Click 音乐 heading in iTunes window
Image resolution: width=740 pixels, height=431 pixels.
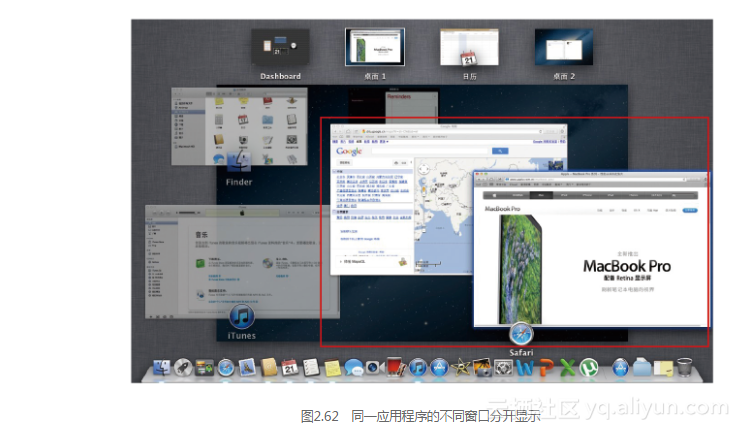point(202,235)
